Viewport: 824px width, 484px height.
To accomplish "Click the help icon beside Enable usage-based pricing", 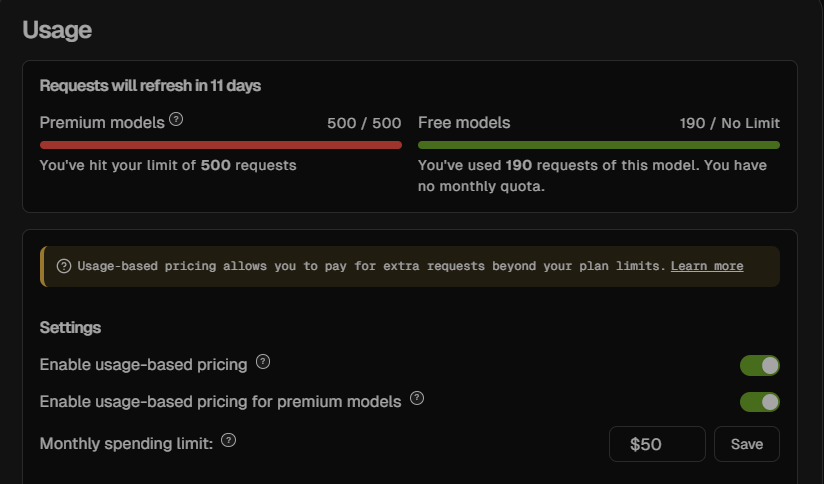I will (x=263, y=362).
